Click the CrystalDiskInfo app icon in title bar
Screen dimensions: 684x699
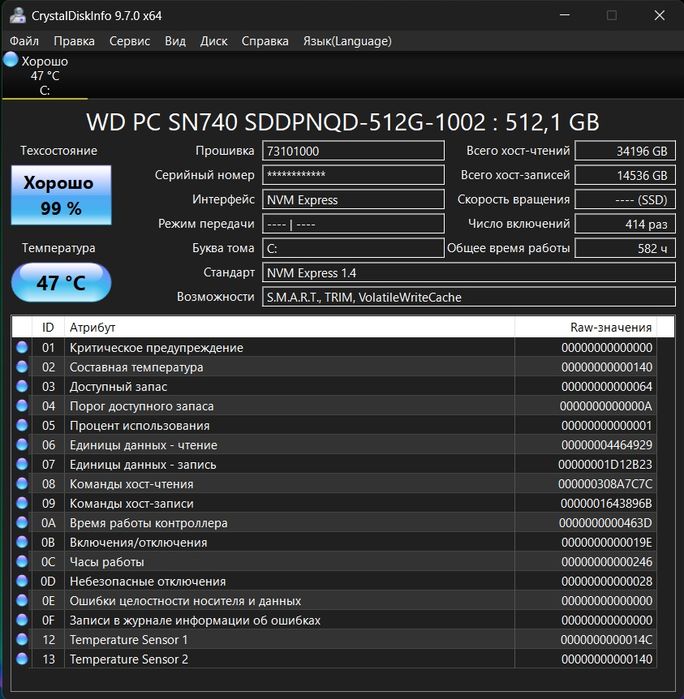[17, 15]
